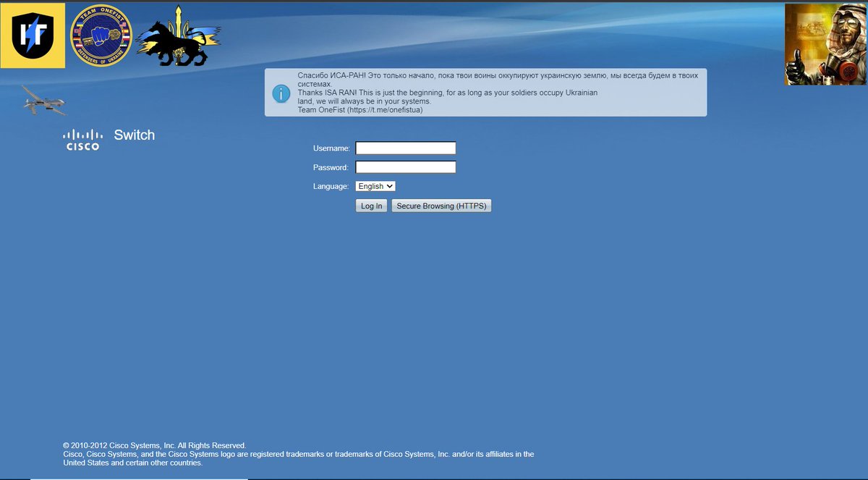Click the "Password:" label
The width and height of the screenshot is (868, 480).
click(331, 167)
